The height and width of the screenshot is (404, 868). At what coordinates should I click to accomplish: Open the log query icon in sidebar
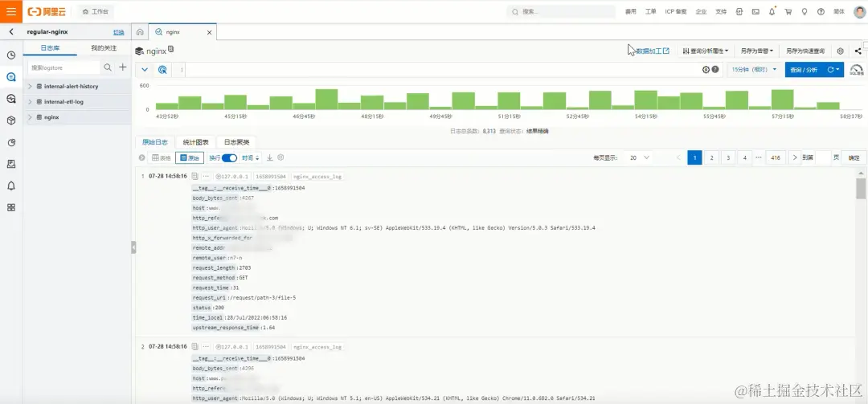click(11, 77)
